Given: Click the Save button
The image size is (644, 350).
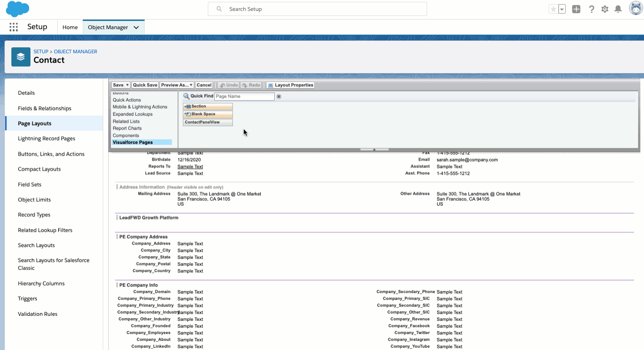Looking at the screenshot, I should [118, 85].
